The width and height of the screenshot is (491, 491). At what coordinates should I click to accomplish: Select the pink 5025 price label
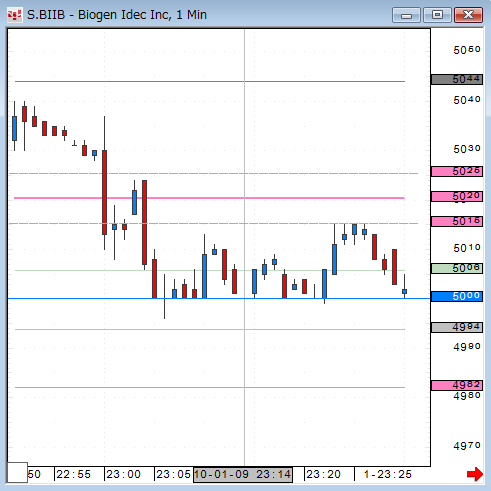457,171
